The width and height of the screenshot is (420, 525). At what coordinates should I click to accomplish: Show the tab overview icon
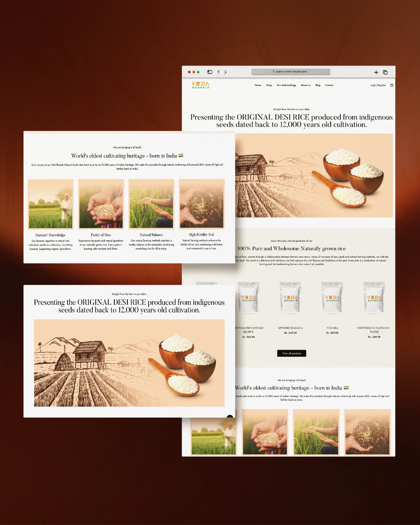[385, 72]
